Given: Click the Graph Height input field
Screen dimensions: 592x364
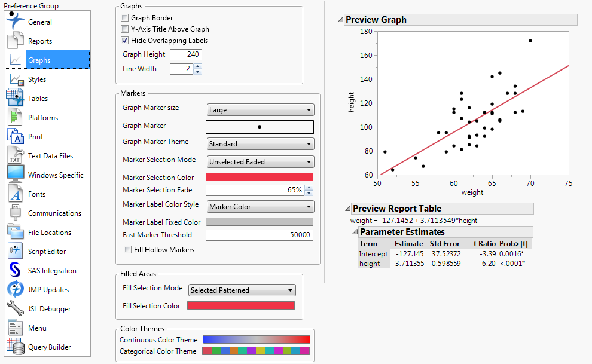Looking at the screenshot, I should click(186, 54).
